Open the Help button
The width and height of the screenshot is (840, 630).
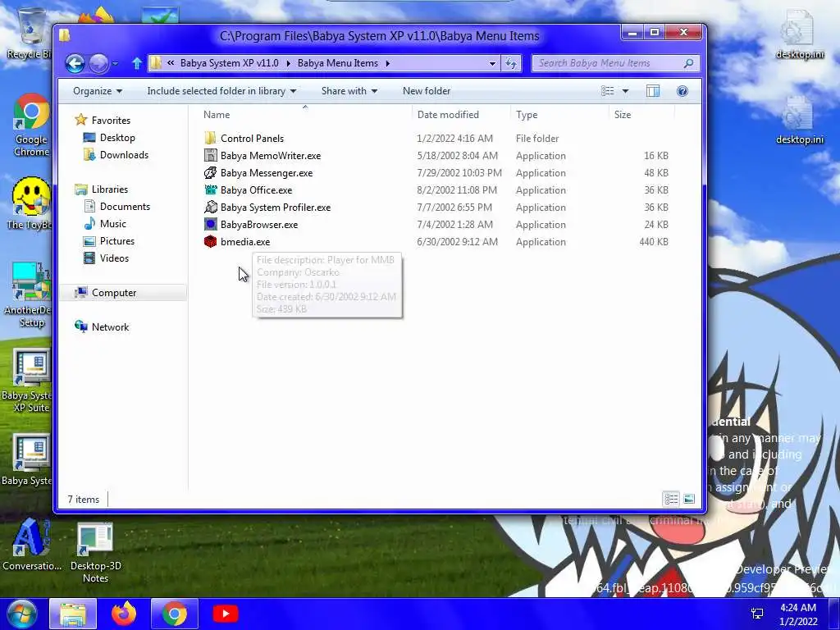click(x=682, y=91)
